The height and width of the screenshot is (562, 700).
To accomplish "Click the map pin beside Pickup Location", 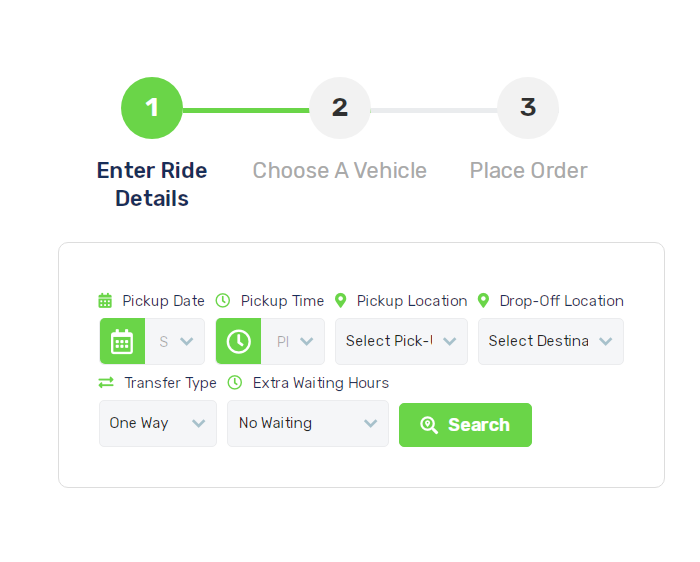I will tap(340, 300).
